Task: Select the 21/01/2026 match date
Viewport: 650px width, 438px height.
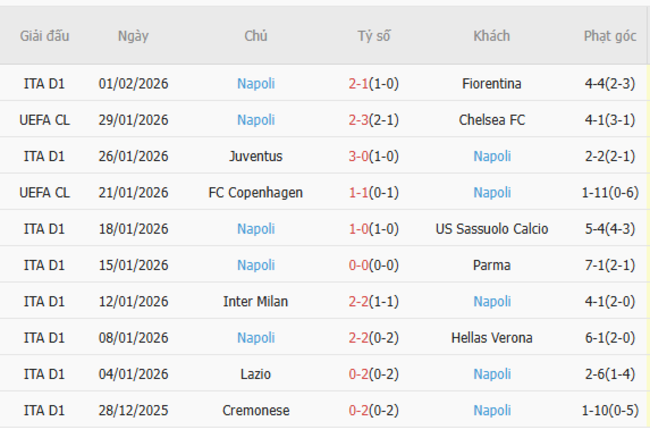Action: point(133,192)
